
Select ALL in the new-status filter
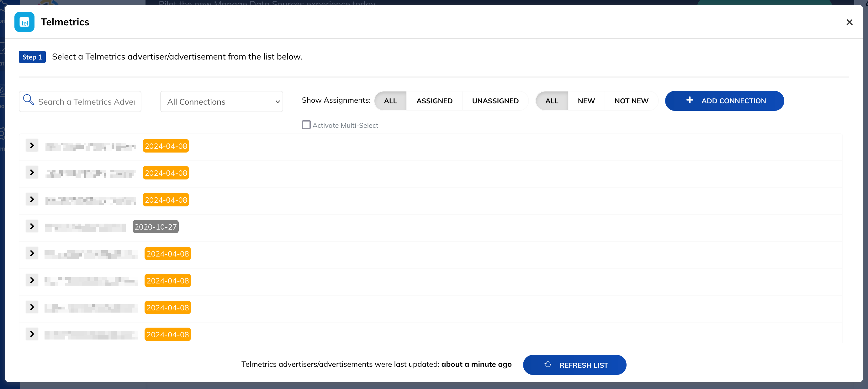(x=552, y=101)
